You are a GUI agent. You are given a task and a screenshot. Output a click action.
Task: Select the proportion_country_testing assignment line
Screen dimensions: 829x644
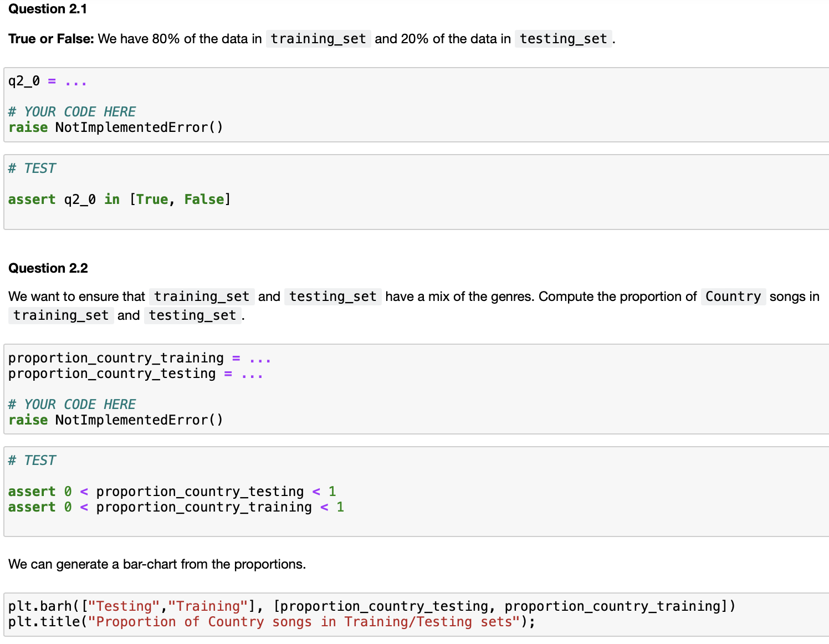pyautogui.click(x=135, y=374)
